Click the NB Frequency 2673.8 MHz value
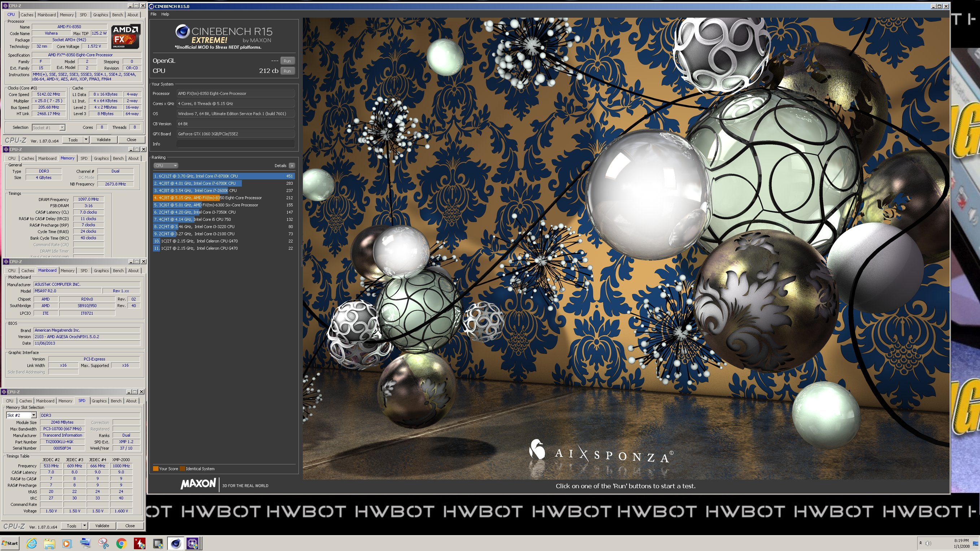 115,184
